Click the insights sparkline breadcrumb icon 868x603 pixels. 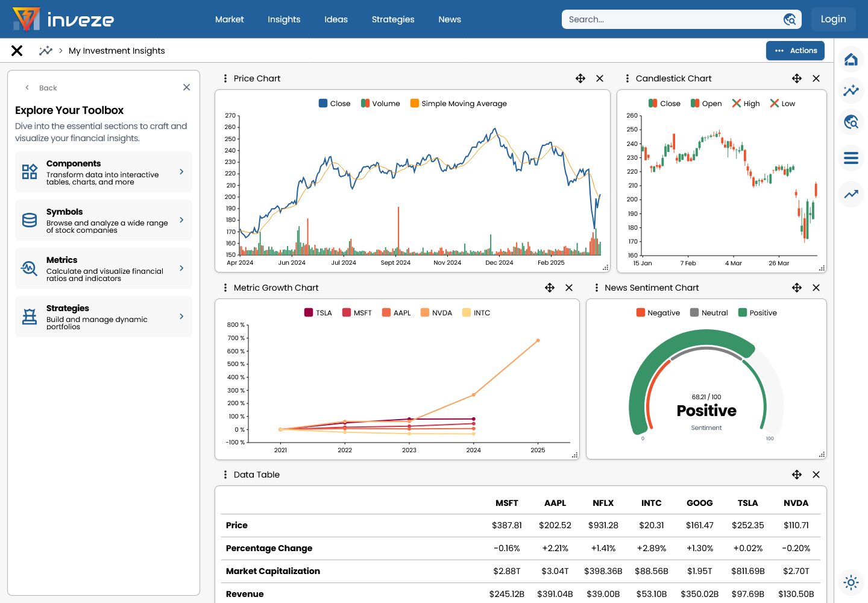[x=46, y=51]
